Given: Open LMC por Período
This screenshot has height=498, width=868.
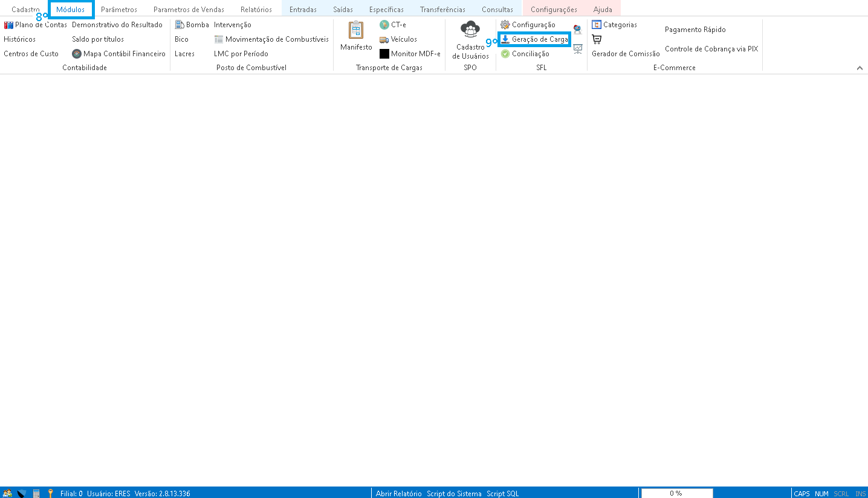Looking at the screenshot, I should pos(241,54).
